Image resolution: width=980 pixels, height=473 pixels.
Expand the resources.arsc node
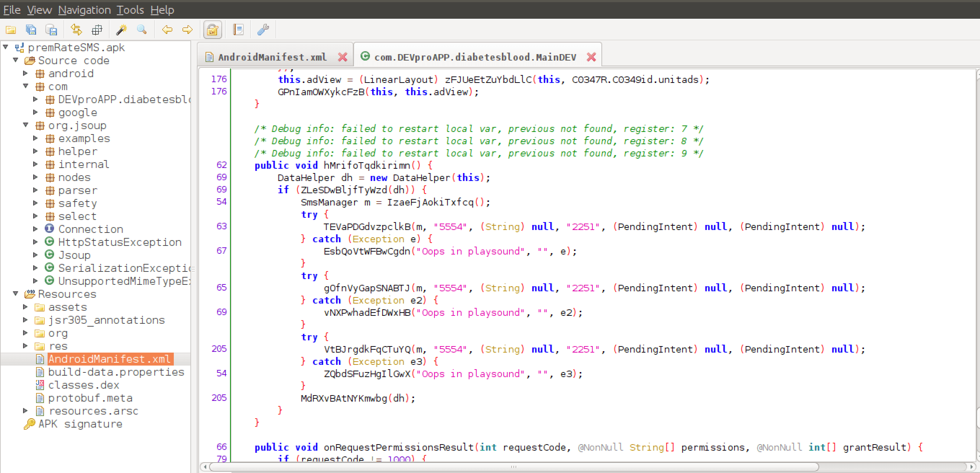coord(26,410)
